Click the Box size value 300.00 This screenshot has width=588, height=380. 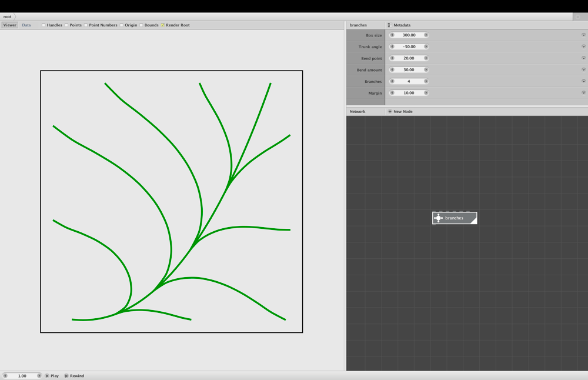click(x=409, y=35)
